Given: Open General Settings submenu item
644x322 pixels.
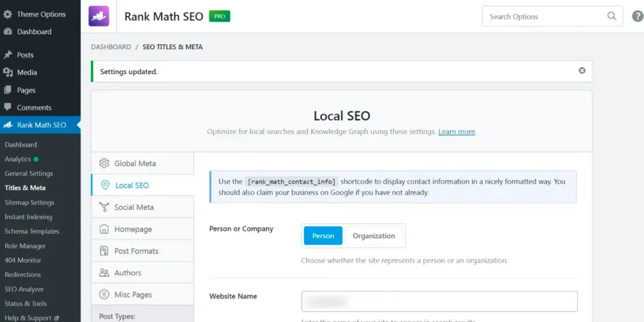Looking at the screenshot, I should [29, 173].
